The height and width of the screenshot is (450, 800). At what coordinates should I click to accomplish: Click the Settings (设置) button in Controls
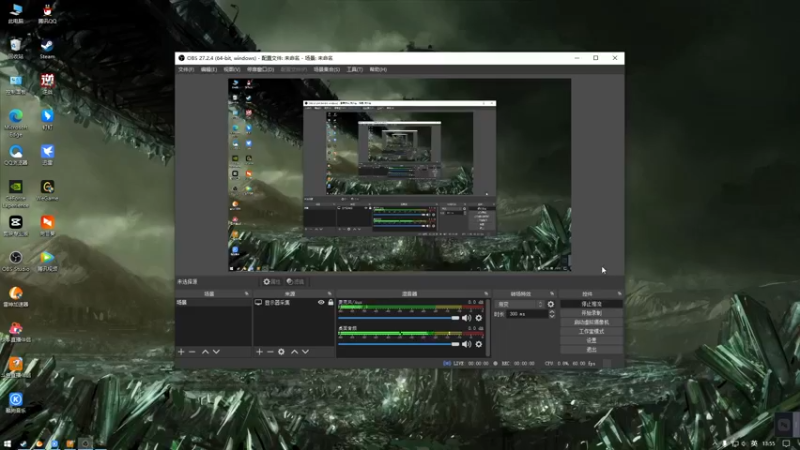click(591, 340)
